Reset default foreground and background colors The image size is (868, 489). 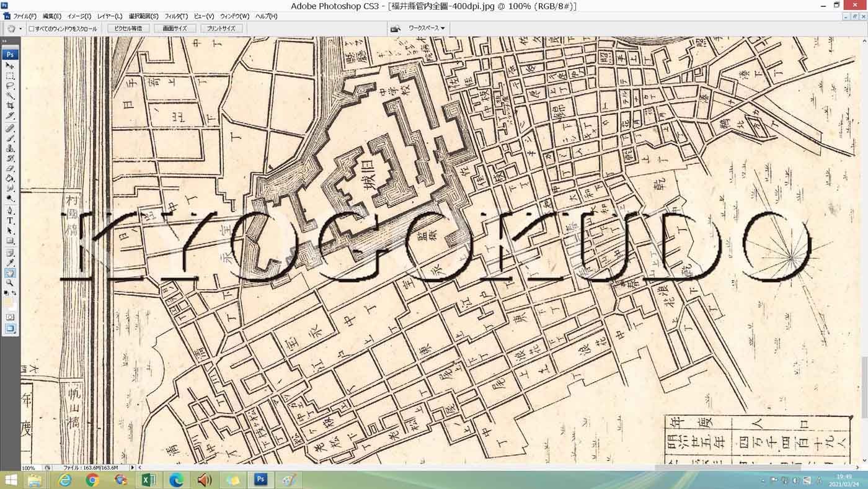[6, 293]
